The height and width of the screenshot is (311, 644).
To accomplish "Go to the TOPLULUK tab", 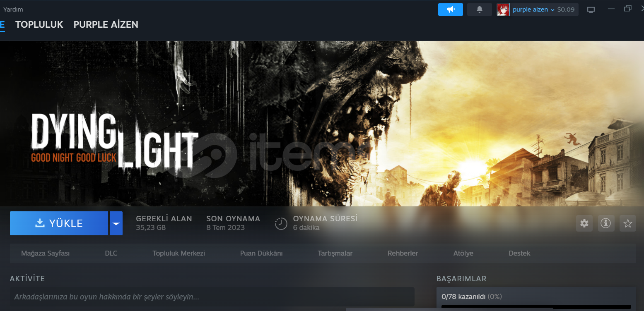I will [x=39, y=24].
